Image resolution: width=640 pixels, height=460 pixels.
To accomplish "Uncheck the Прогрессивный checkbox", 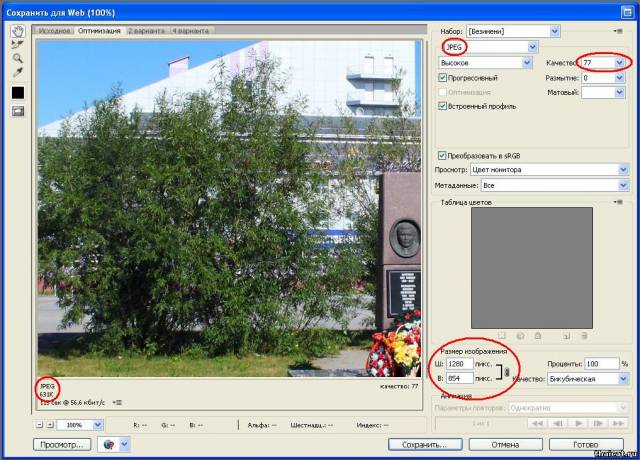I will click(x=443, y=77).
